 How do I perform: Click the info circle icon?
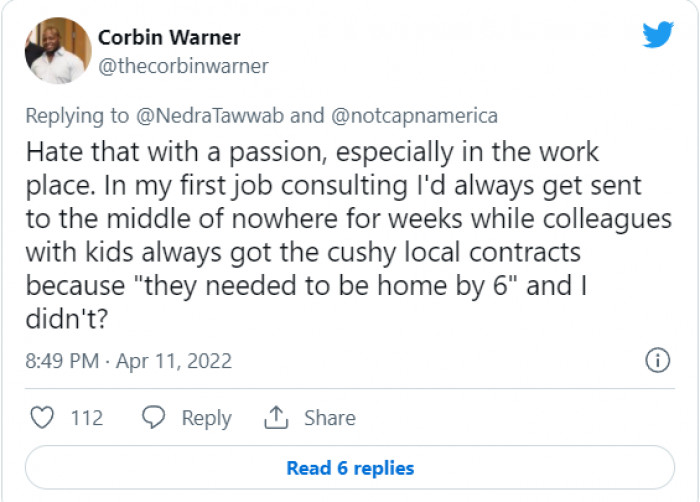coord(657,360)
